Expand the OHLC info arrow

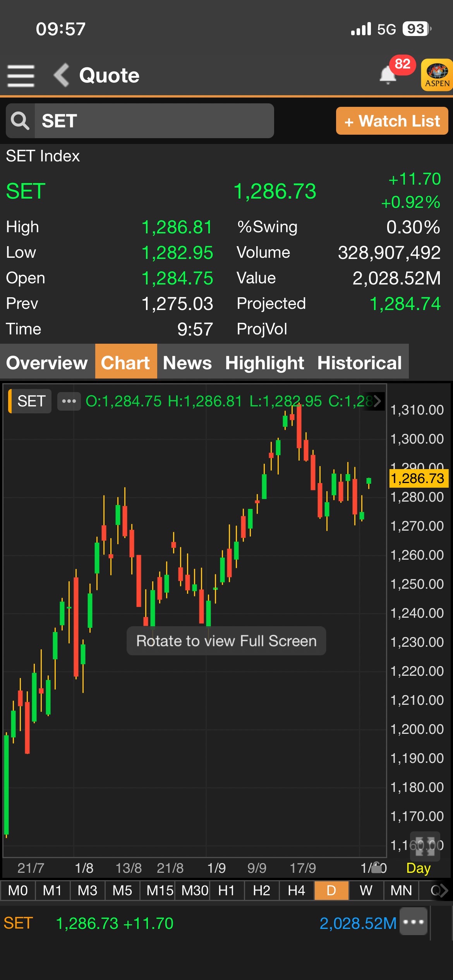(x=377, y=401)
